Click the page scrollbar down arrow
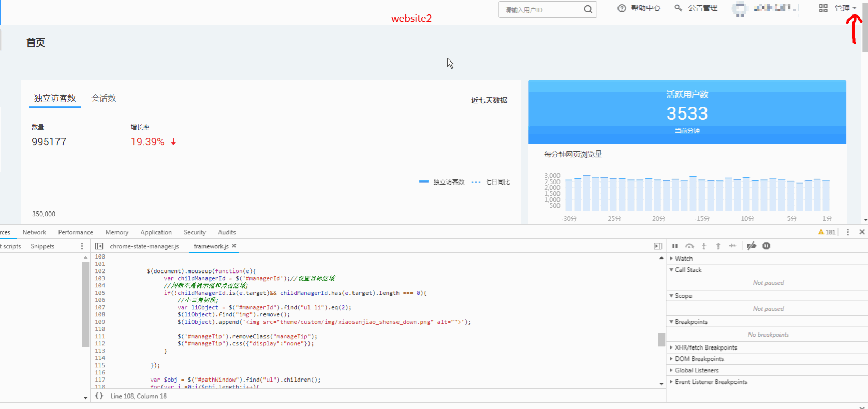 (865, 220)
